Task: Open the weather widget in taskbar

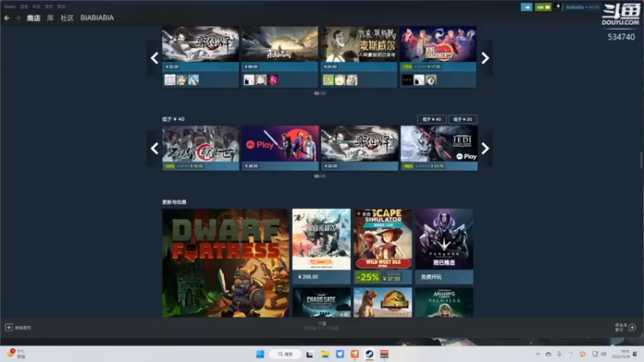Action: (x=16, y=354)
